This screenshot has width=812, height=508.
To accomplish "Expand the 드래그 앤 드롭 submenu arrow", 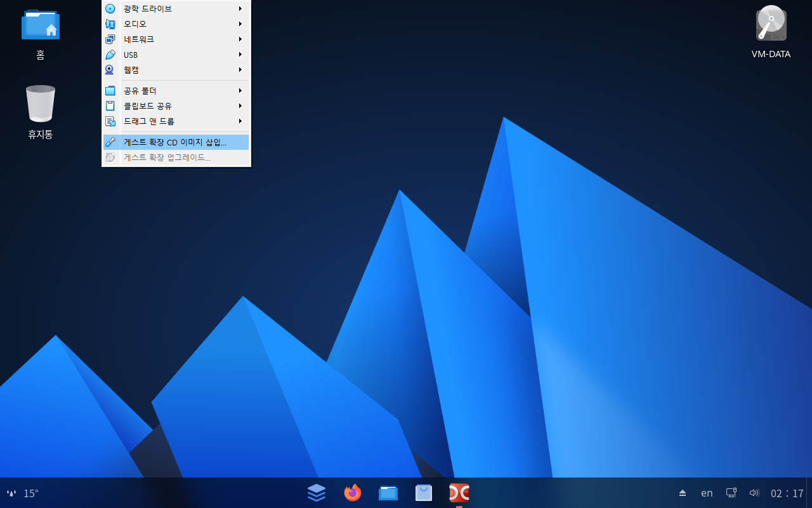I will pos(240,121).
